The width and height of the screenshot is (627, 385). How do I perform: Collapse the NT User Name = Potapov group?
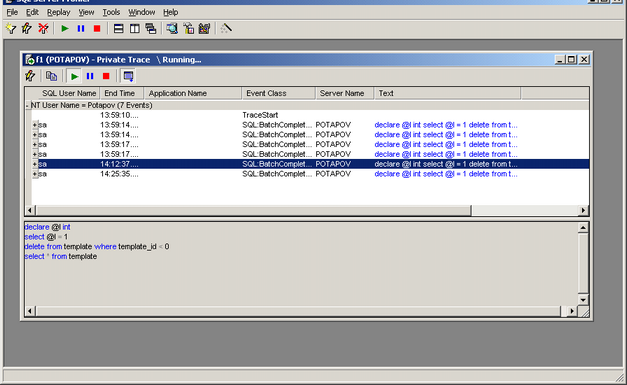click(x=28, y=106)
